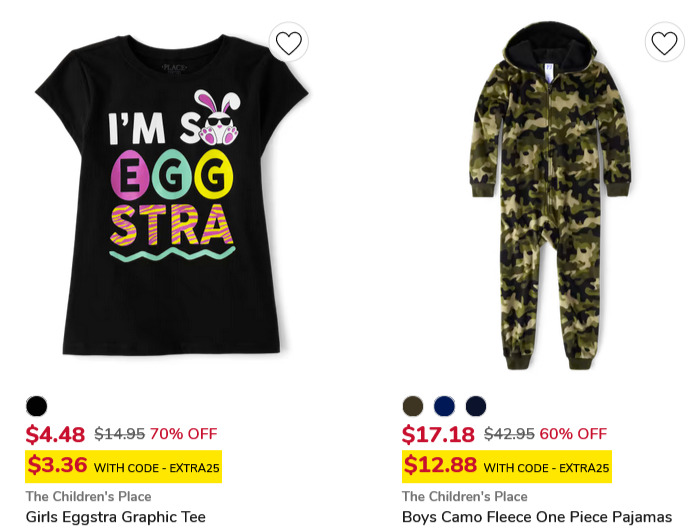The width and height of the screenshot is (696, 531).
Task: Click the crossed-out $14.95 original price
Action: tap(119, 434)
